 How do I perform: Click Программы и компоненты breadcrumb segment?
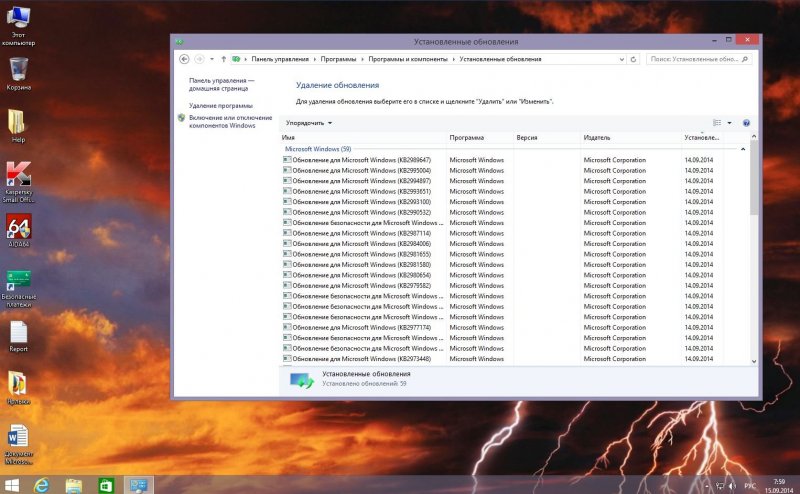point(408,59)
